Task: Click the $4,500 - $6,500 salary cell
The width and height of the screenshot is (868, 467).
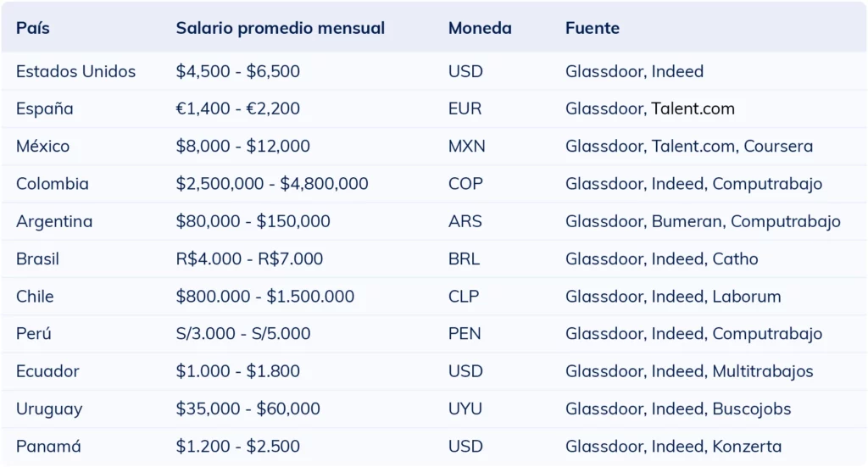Action: 237,71
